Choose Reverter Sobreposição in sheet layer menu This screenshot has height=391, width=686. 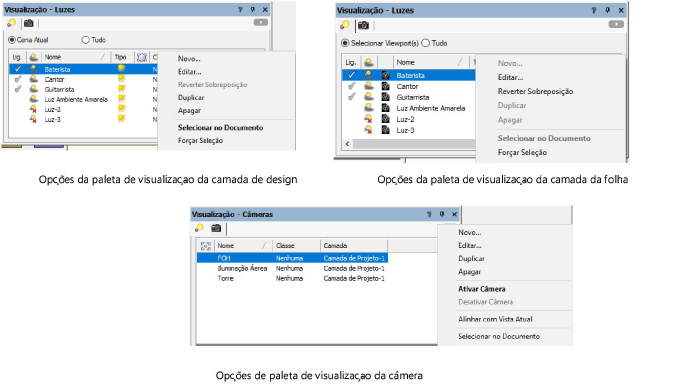535,91
